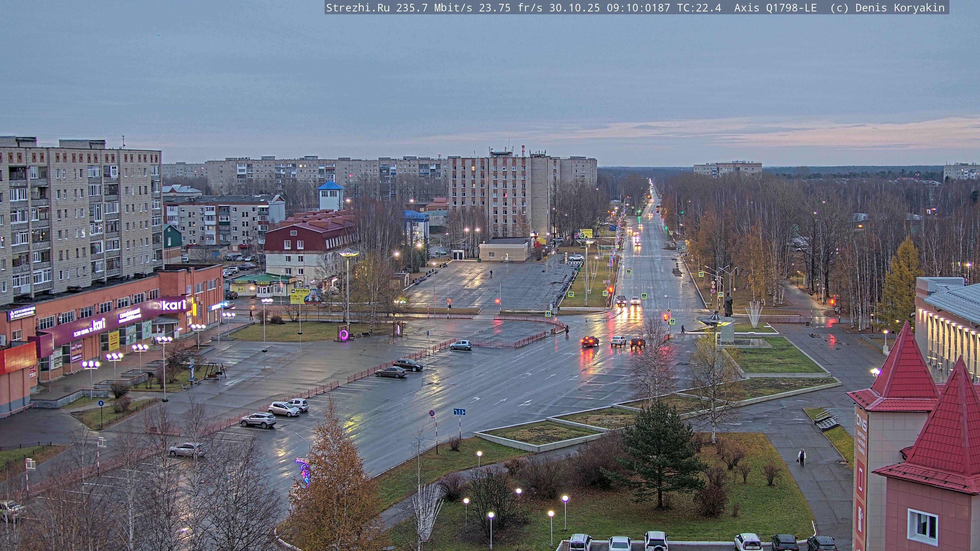Click the pedestrian walking on right path

[802, 457]
